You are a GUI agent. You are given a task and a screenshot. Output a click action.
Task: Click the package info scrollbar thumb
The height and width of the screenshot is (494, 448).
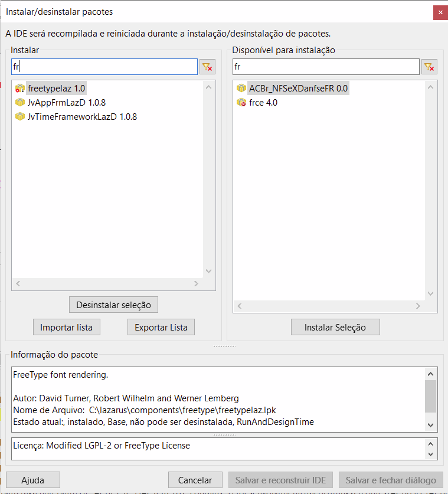tap(430, 396)
